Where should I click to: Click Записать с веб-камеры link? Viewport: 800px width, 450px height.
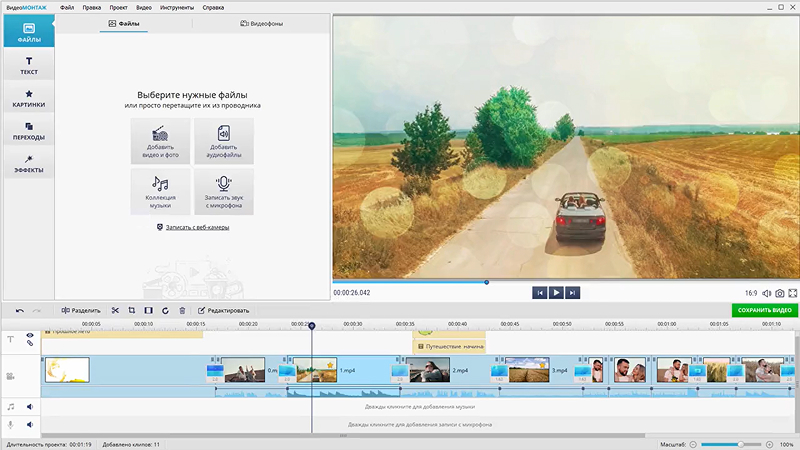(x=197, y=227)
